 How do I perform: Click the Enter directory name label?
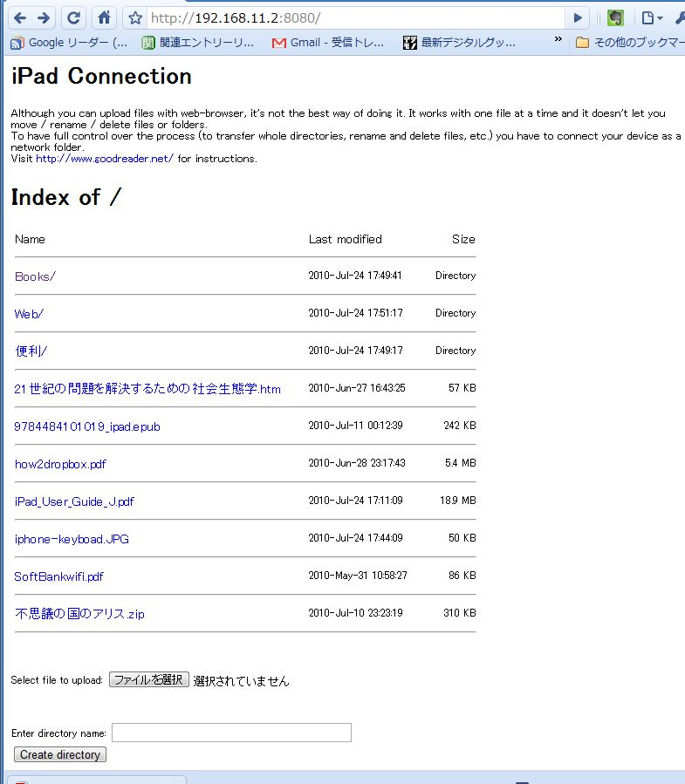(58, 733)
